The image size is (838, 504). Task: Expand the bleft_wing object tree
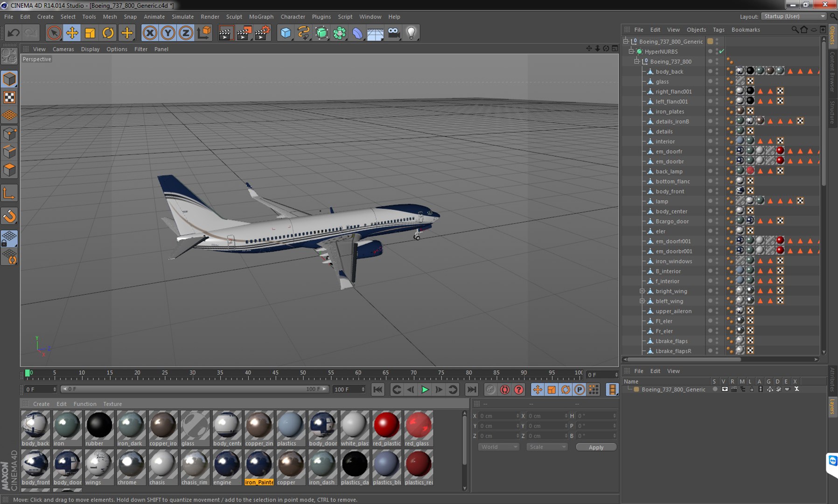[x=642, y=301]
